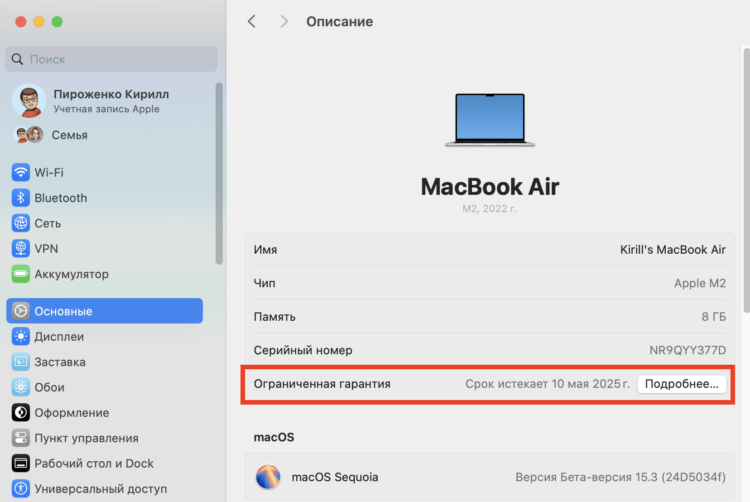Select Пункт управления label in sidebar
Image resolution: width=750 pixels, height=502 pixels.
87,437
